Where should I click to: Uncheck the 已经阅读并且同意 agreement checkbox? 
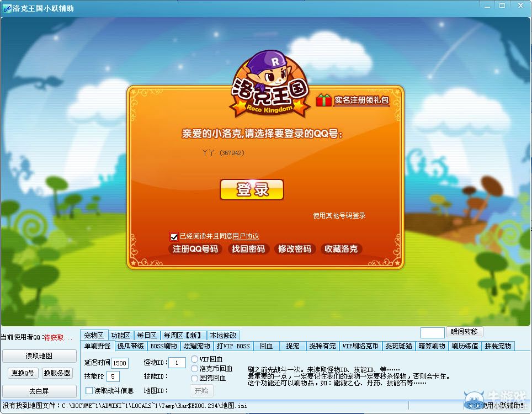174,236
